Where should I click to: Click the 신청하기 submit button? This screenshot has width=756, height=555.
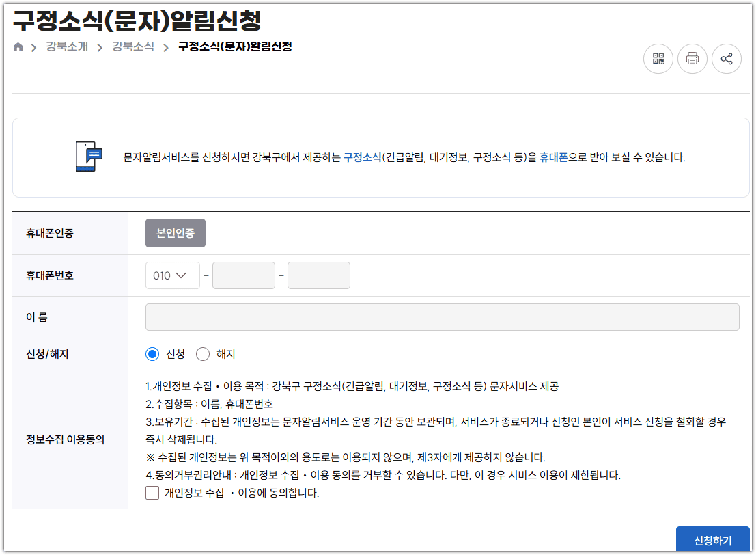[x=712, y=541]
